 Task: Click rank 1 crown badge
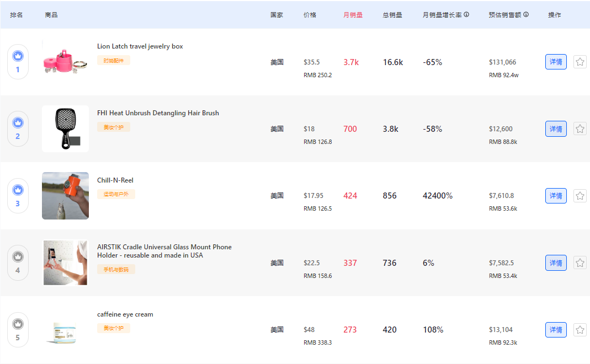click(18, 56)
